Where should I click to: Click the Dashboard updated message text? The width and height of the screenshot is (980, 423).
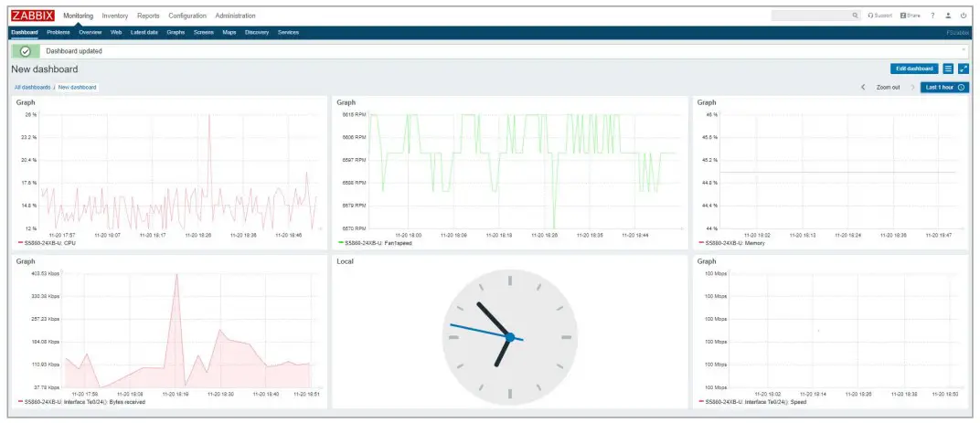(x=74, y=51)
